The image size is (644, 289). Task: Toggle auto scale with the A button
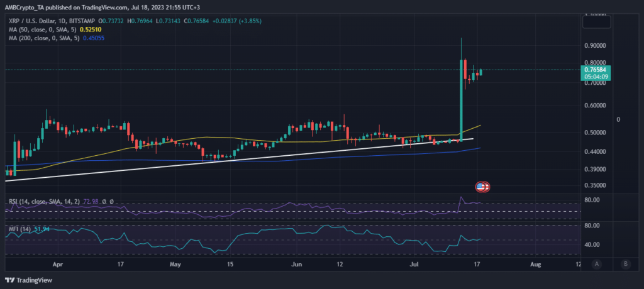[x=596, y=264]
